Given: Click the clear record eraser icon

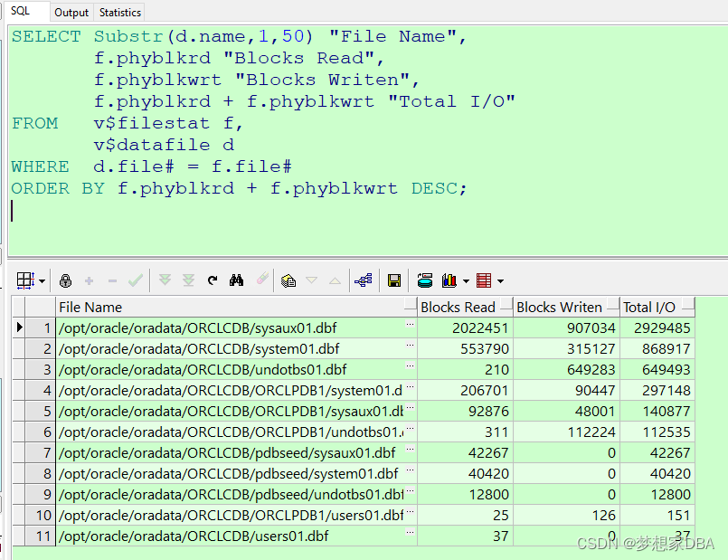Looking at the screenshot, I should (x=262, y=279).
